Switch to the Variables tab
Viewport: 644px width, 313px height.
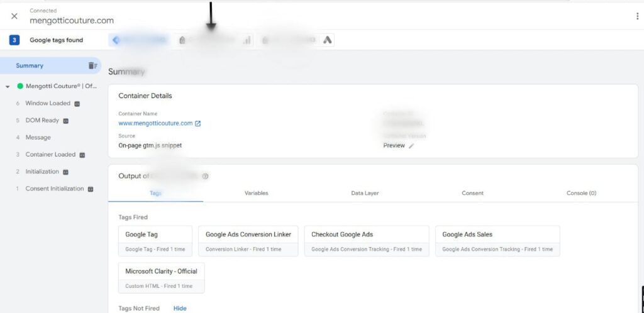tap(257, 193)
